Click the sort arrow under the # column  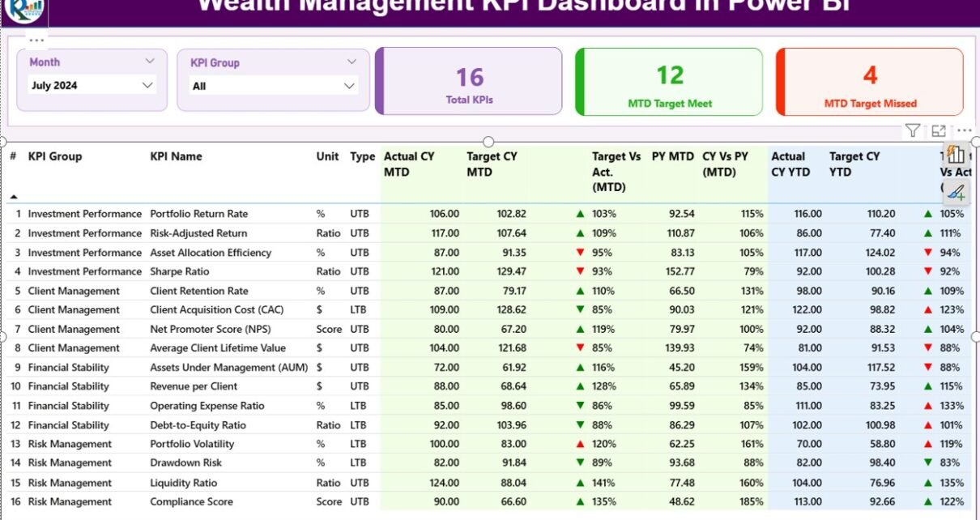14,197
